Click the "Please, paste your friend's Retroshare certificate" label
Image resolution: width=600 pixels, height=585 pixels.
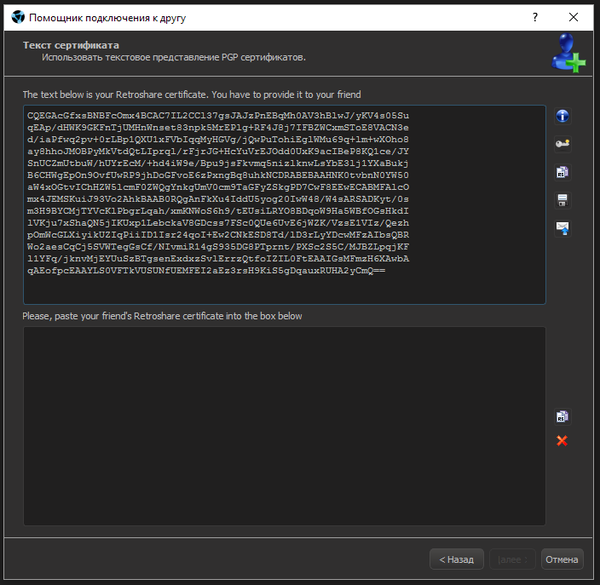point(162,316)
